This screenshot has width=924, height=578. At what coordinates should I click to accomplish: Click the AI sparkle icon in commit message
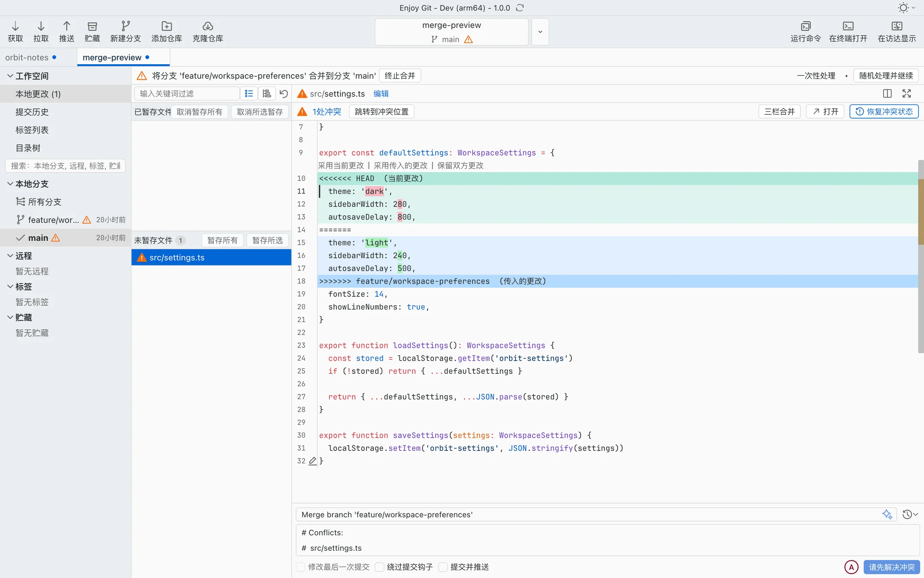887,514
